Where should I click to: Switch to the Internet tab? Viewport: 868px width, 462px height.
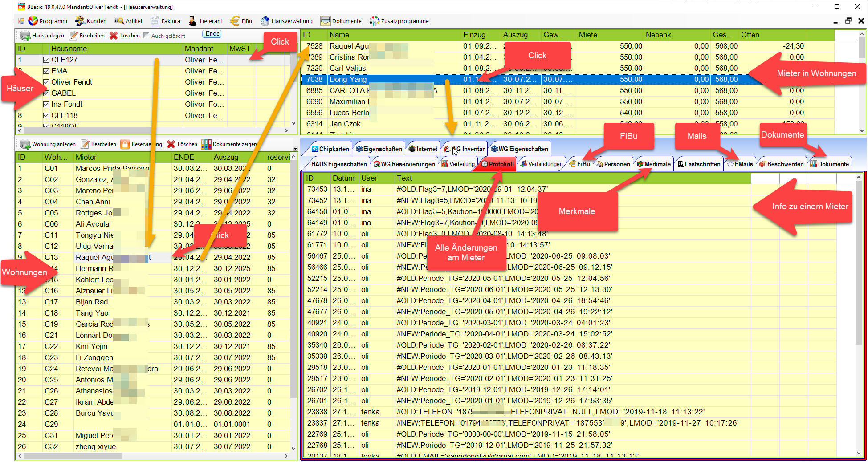click(x=423, y=149)
